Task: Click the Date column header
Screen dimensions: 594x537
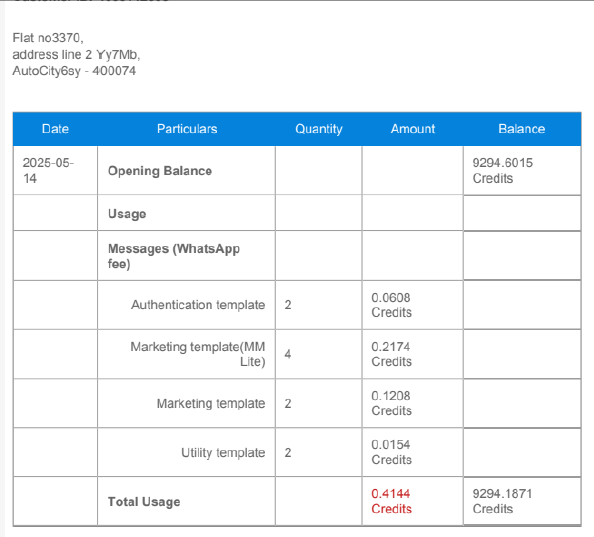Action: click(x=55, y=129)
